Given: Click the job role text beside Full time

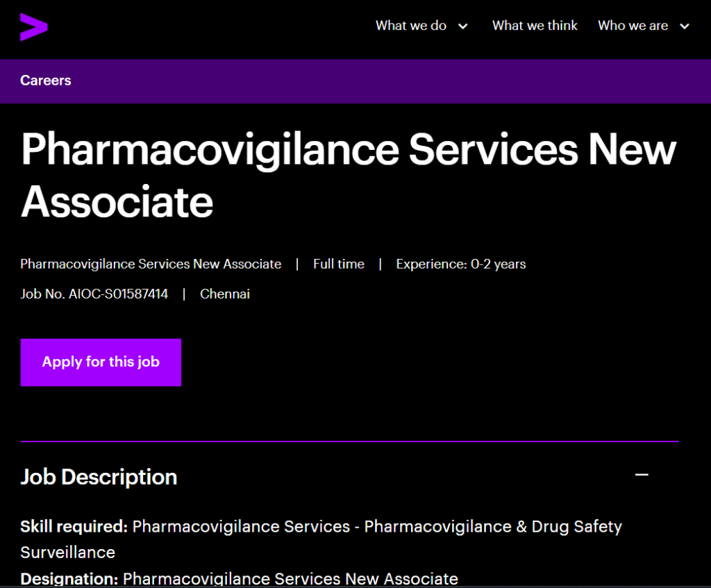Looking at the screenshot, I should pyautogui.click(x=151, y=264).
